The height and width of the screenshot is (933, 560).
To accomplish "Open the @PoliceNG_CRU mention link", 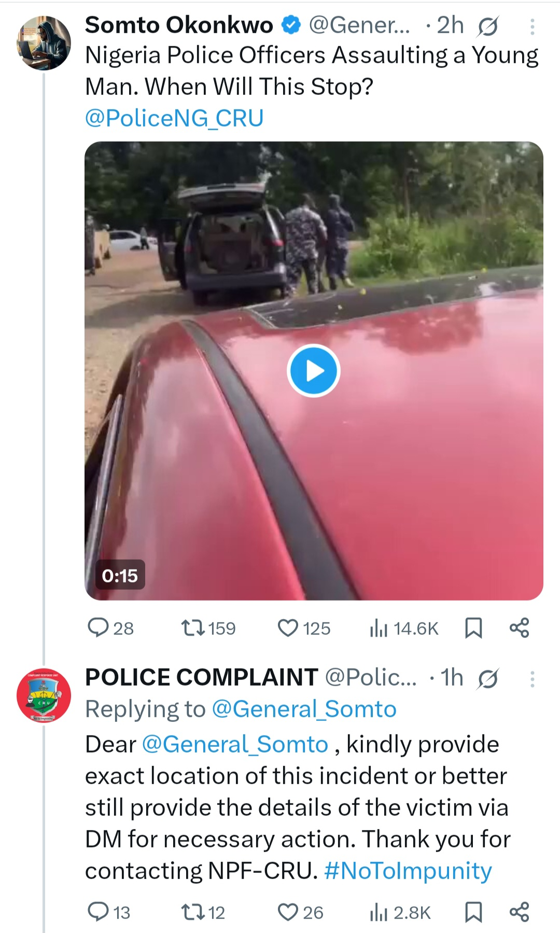I will [x=174, y=118].
